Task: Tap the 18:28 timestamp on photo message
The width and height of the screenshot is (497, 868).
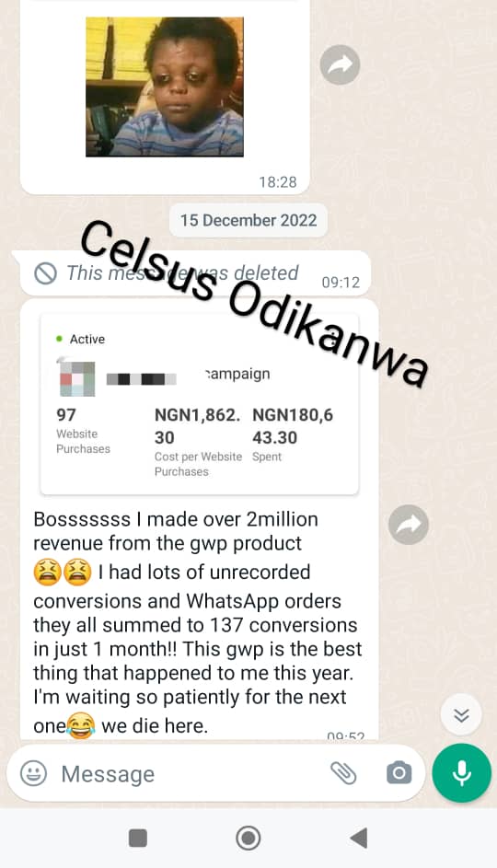Action: pos(278,182)
